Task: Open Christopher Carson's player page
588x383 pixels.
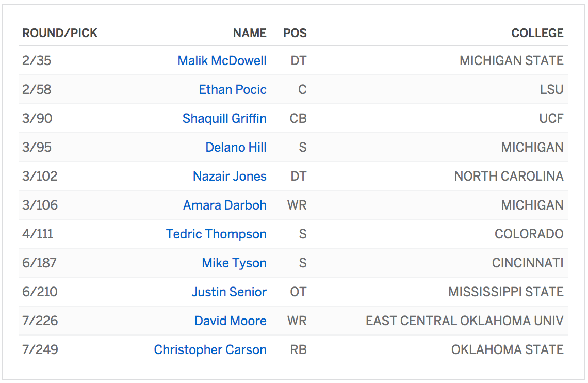Action: 210,350
